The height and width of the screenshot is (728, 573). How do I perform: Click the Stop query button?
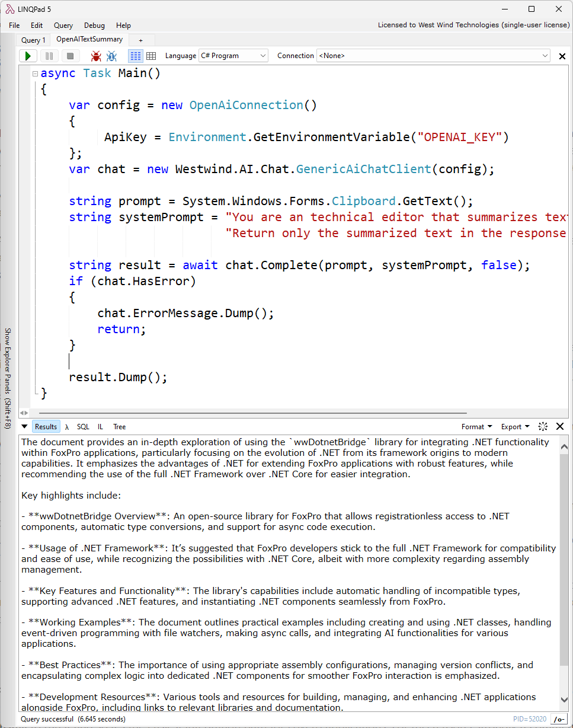tap(70, 56)
